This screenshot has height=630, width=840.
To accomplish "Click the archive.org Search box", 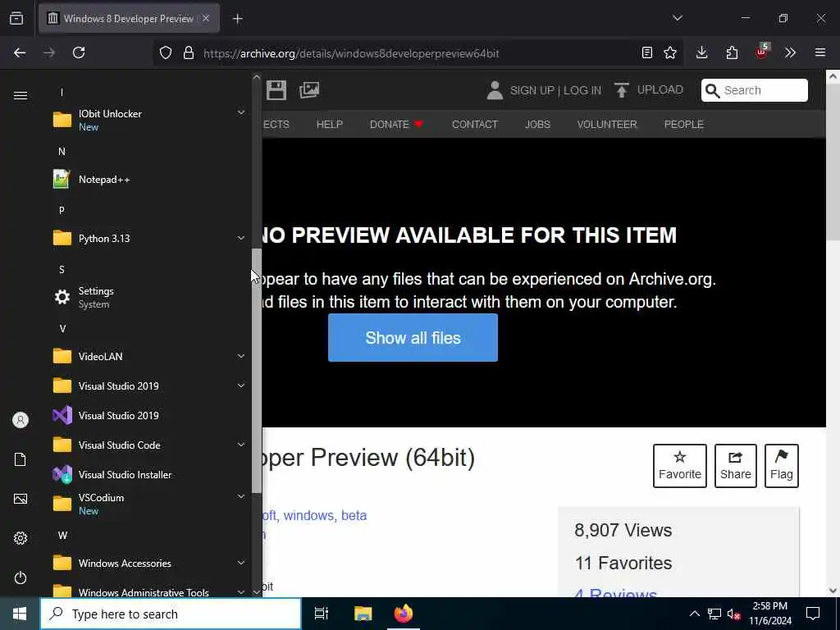I will (x=755, y=90).
